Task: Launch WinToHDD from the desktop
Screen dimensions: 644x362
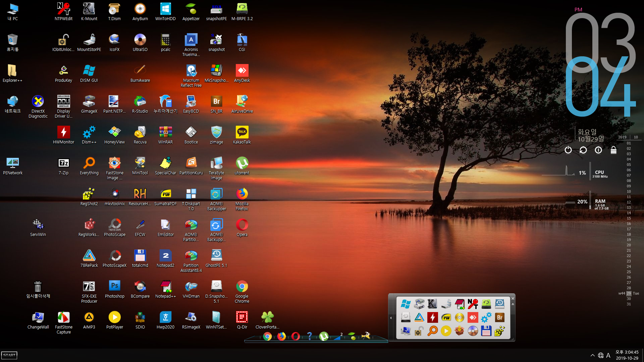Action: 165,12
